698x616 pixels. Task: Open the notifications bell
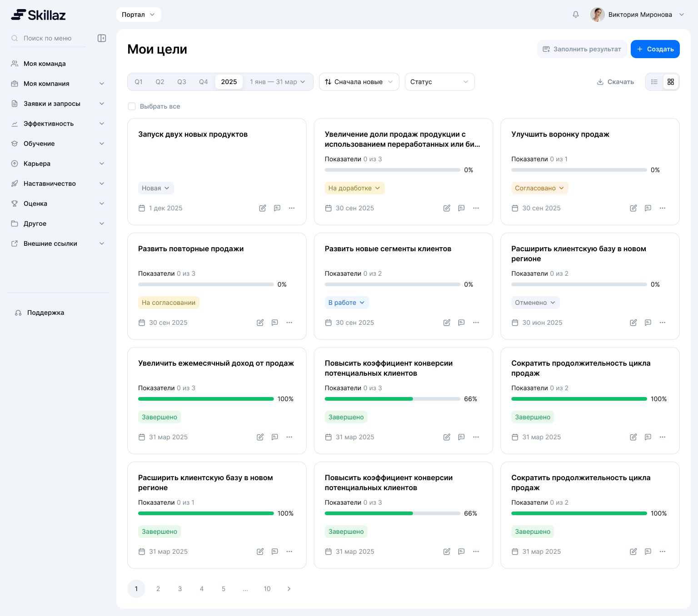[575, 15]
